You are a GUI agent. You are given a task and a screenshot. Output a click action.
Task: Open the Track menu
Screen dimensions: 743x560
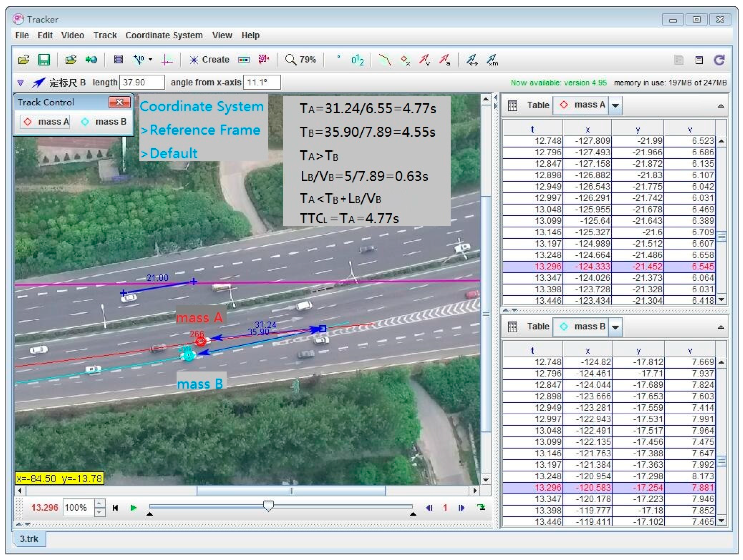pos(105,35)
